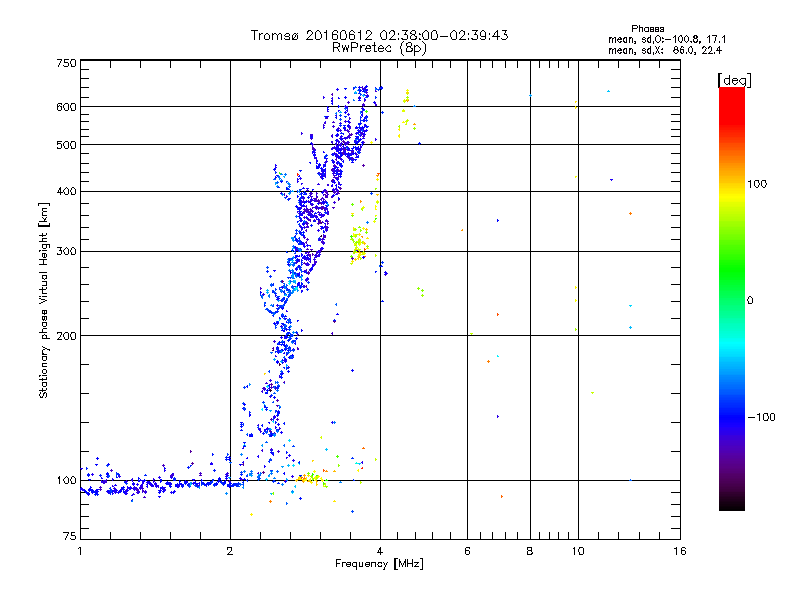Click the frequency axis tick '16'
The image size is (800, 600).
click(x=680, y=551)
